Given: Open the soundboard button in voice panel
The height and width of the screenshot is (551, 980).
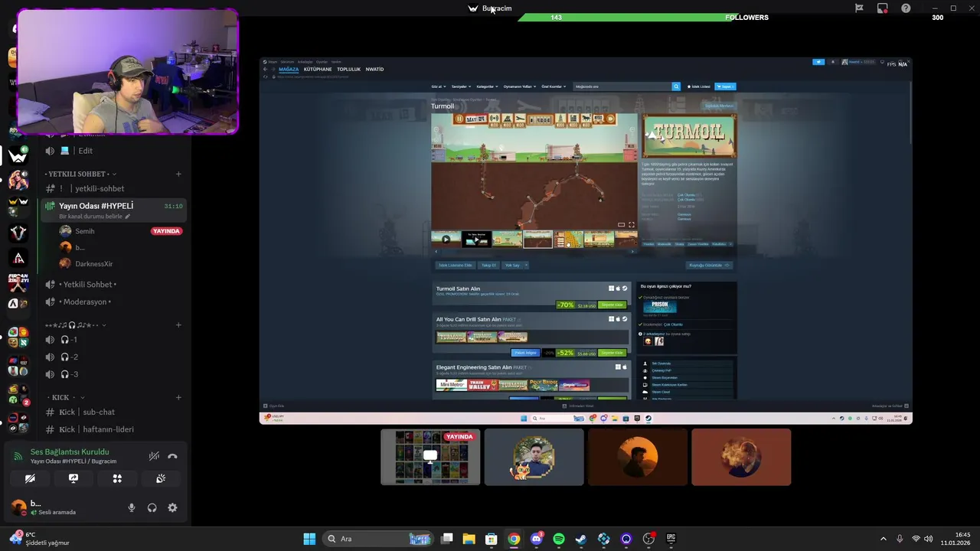Looking at the screenshot, I should [161, 478].
